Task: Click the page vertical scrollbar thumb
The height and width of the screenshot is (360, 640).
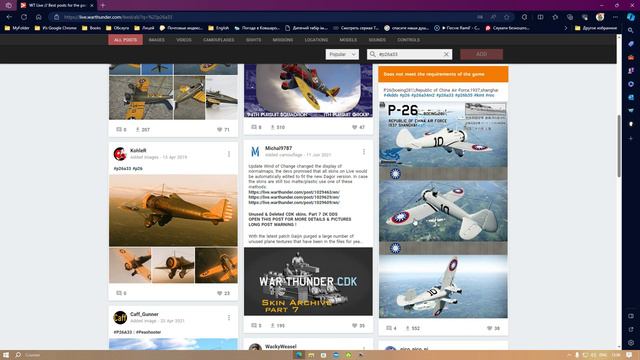Action: [x=619, y=146]
